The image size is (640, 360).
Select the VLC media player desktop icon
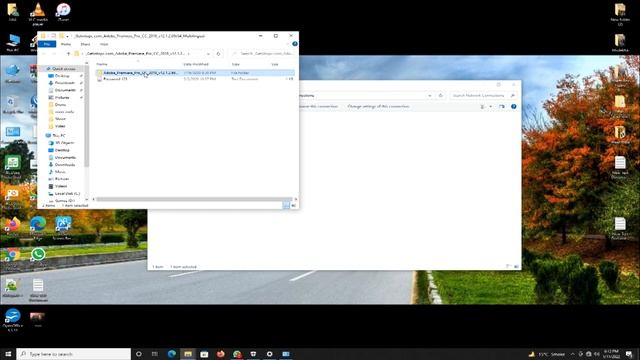(x=38, y=14)
